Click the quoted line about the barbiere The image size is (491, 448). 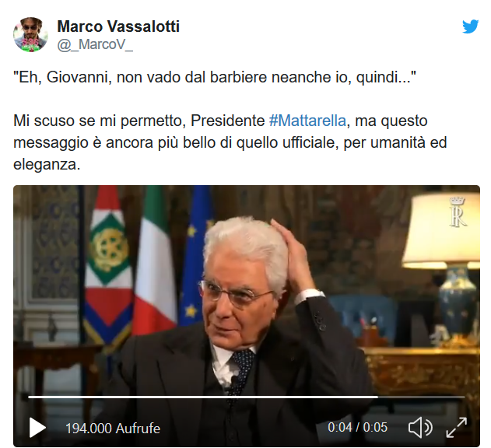click(x=215, y=77)
